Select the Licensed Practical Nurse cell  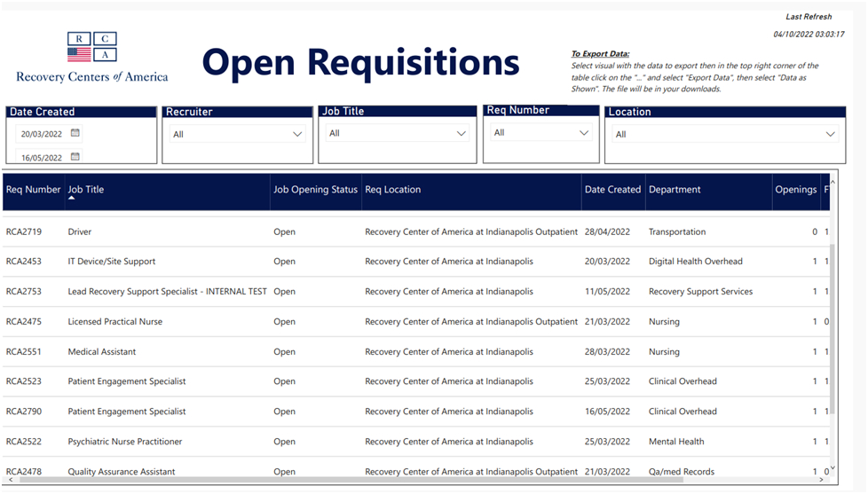(x=115, y=321)
